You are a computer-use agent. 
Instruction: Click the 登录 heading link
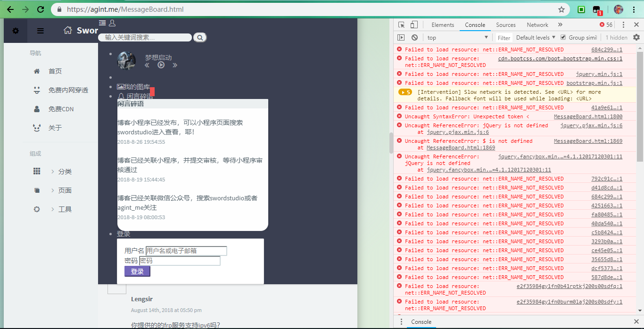click(x=124, y=234)
